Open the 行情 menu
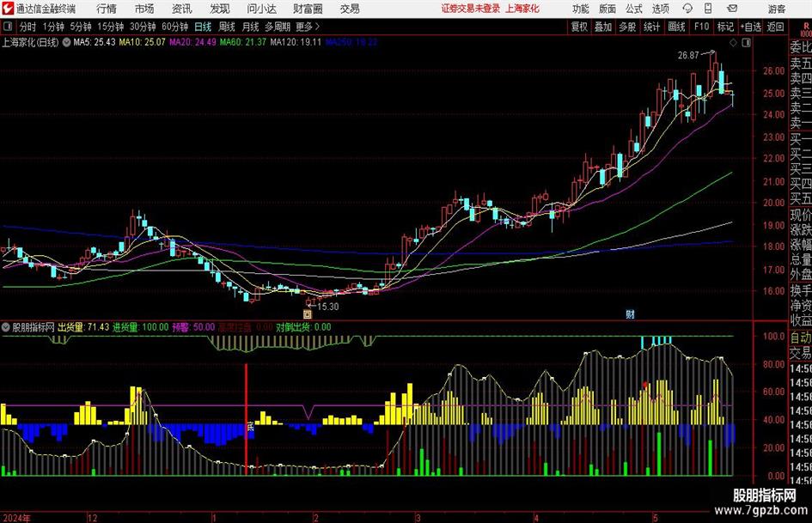This screenshot has width=812, height=523. tap(107, 9)
